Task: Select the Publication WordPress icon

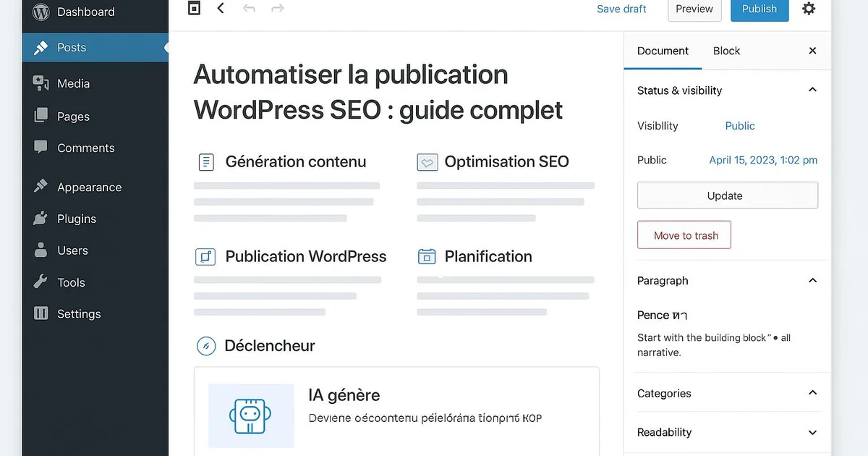Action: coord(206,256)
